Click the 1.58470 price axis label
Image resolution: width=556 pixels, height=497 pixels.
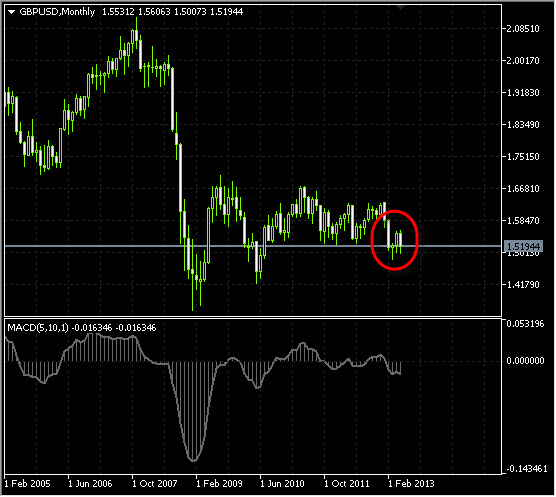click(523, 220)
